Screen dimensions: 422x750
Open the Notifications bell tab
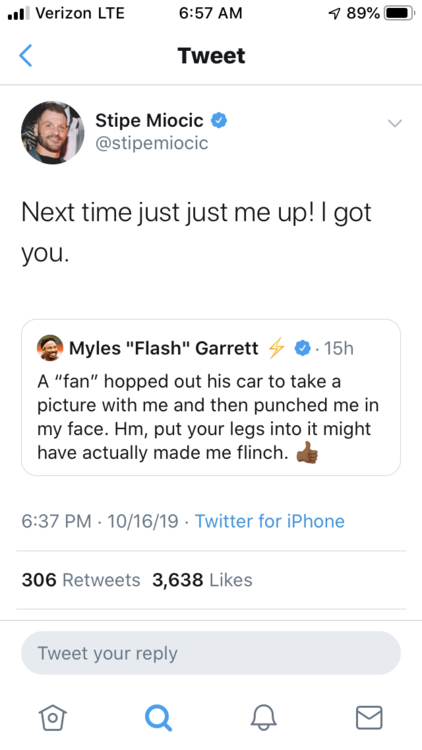tap(264, 718)
